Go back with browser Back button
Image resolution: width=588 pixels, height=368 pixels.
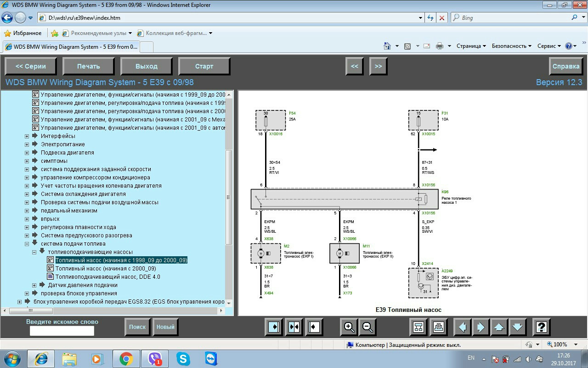point(7,18)
